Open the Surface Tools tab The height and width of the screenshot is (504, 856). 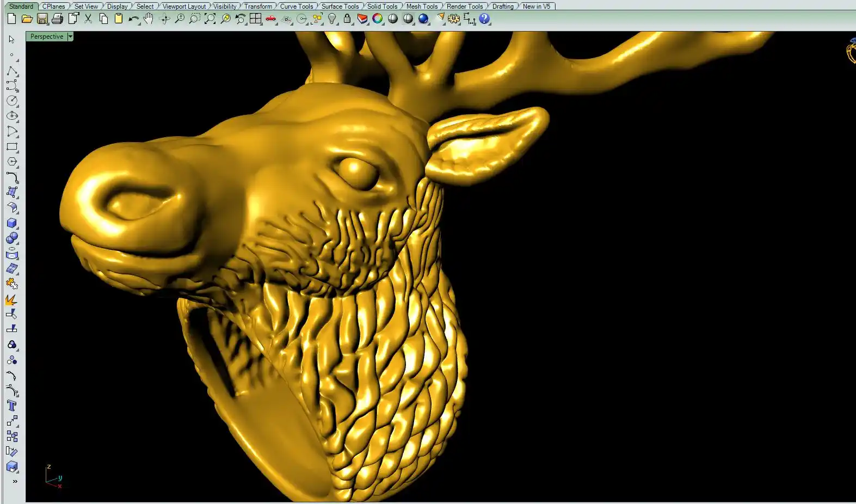340,7
